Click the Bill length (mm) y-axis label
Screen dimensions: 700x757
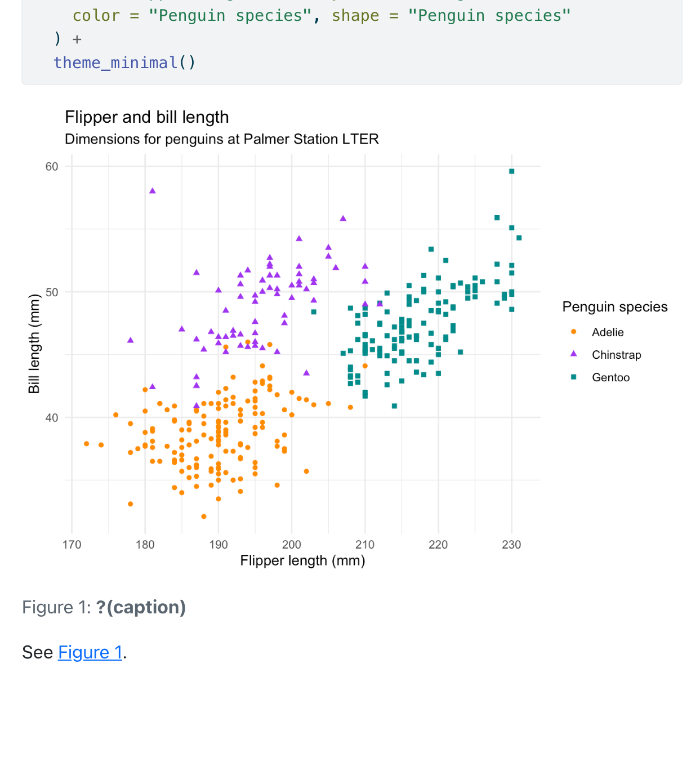pyautogui.click(x=34, y=344)
